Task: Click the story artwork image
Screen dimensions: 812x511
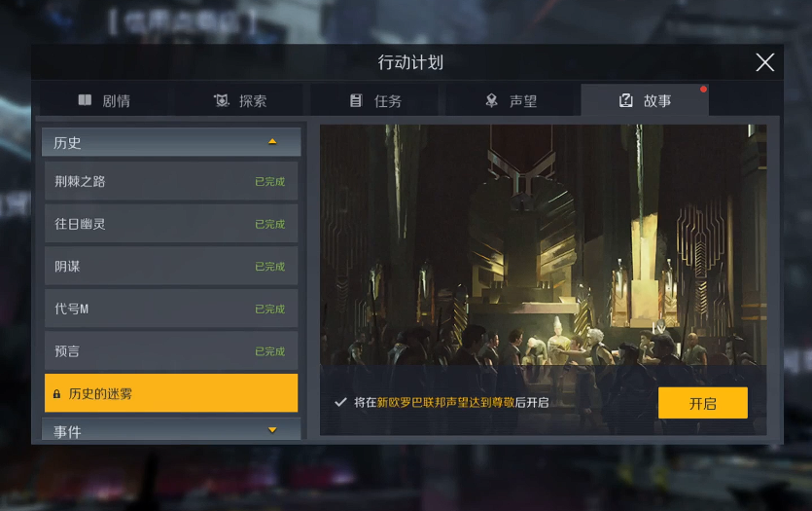Action: click(543, 244)
